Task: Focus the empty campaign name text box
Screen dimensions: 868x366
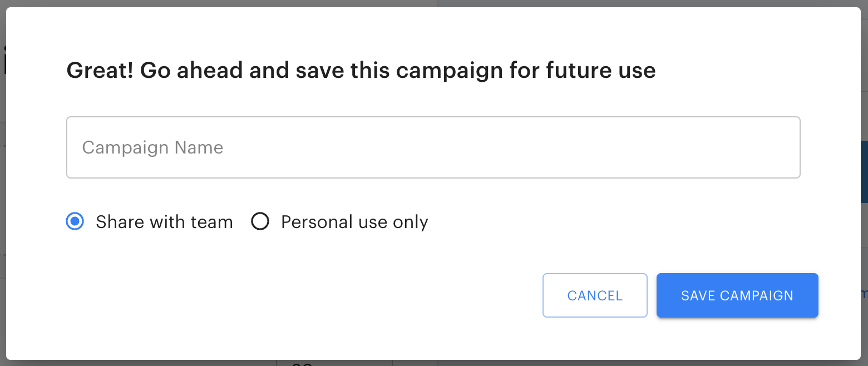Action: point(433,147)
